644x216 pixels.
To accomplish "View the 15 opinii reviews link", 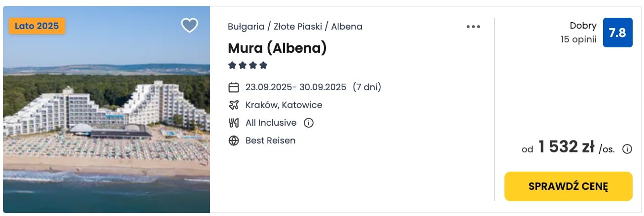I will pos(578,39).
